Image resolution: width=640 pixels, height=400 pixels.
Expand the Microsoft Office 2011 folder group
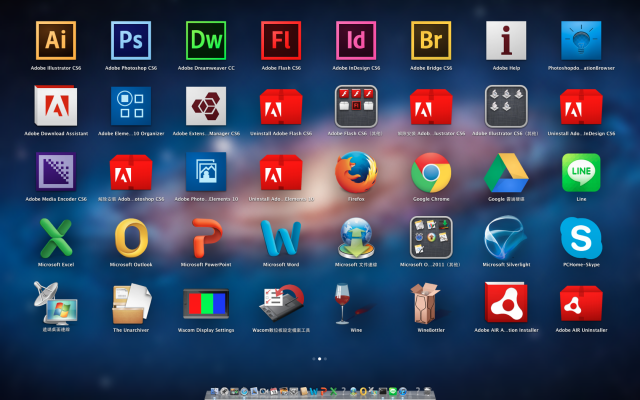point(431,238)
